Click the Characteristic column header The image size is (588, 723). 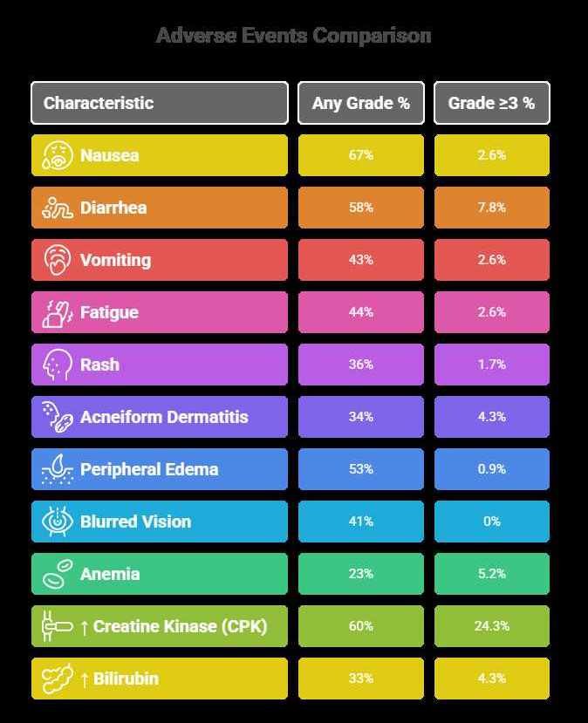[x=160, y=103]
